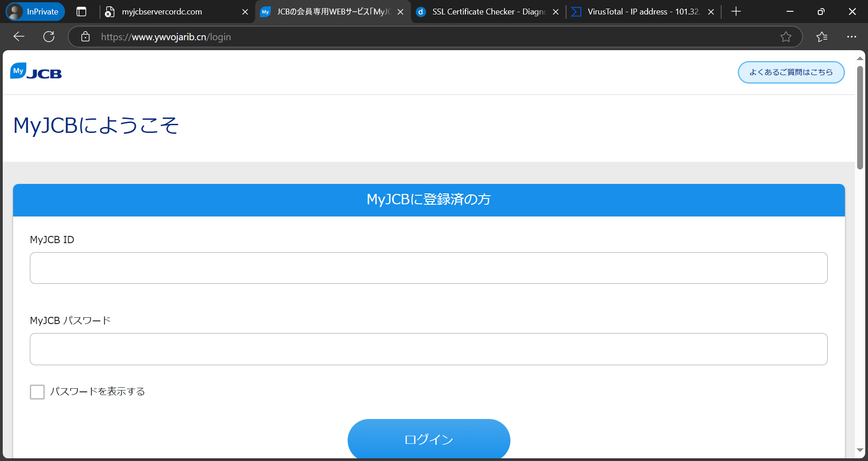
Task: Click the MyJCBにようこそ heading
Action: click(96, 125)
